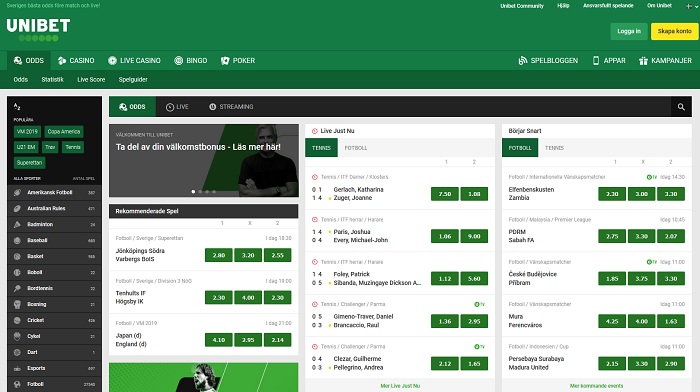Select Fotboll tab under Börjar Snart
The width and height of the screenshot is (700, 392).
(520, 148)
